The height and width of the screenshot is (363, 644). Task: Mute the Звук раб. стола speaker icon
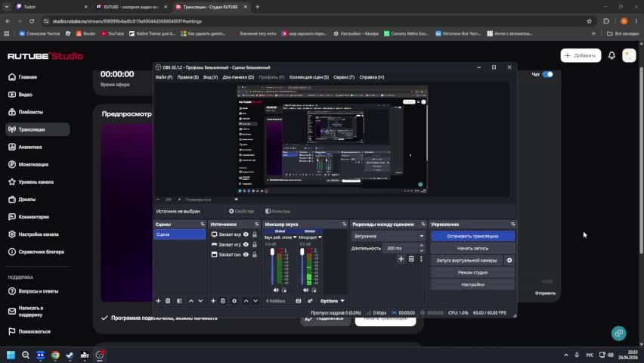276,290
